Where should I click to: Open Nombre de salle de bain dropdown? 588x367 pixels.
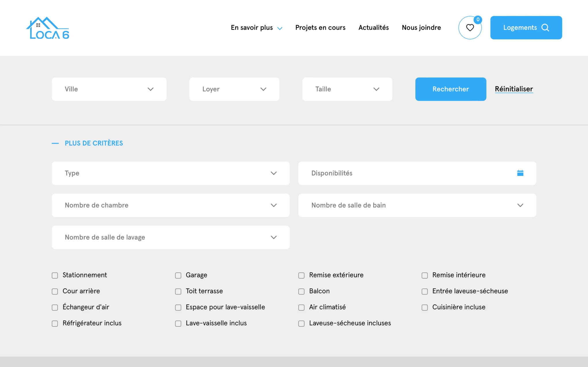pyautogui.click(x=417, y=205)
